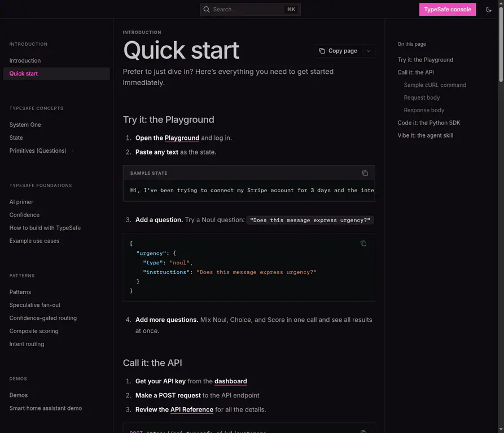Jump to Call it: the API section
The width and height of the screenshot is (504, 433).
415,72
